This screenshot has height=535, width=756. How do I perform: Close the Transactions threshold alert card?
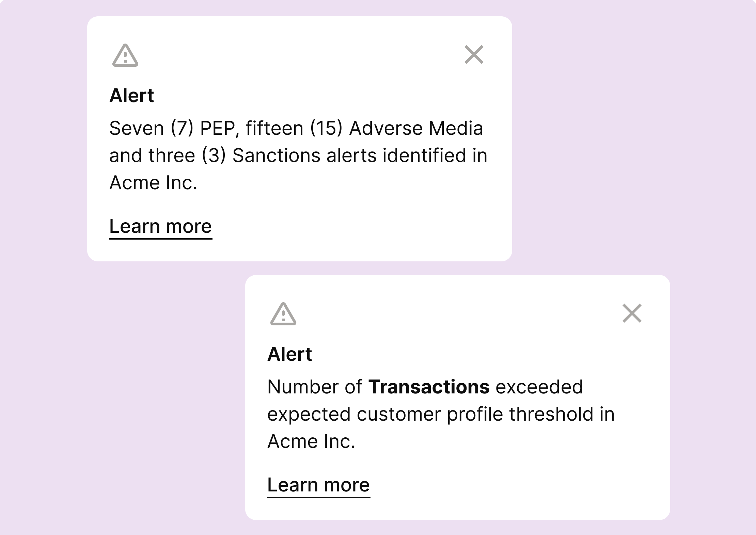(632, 313)
